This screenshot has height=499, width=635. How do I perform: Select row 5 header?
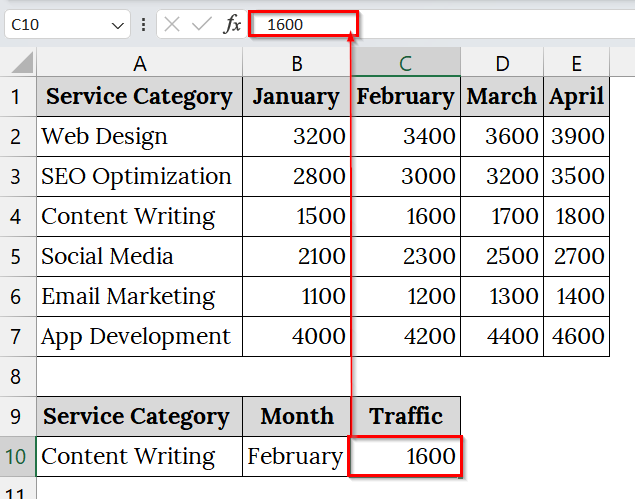click(18, 257)
